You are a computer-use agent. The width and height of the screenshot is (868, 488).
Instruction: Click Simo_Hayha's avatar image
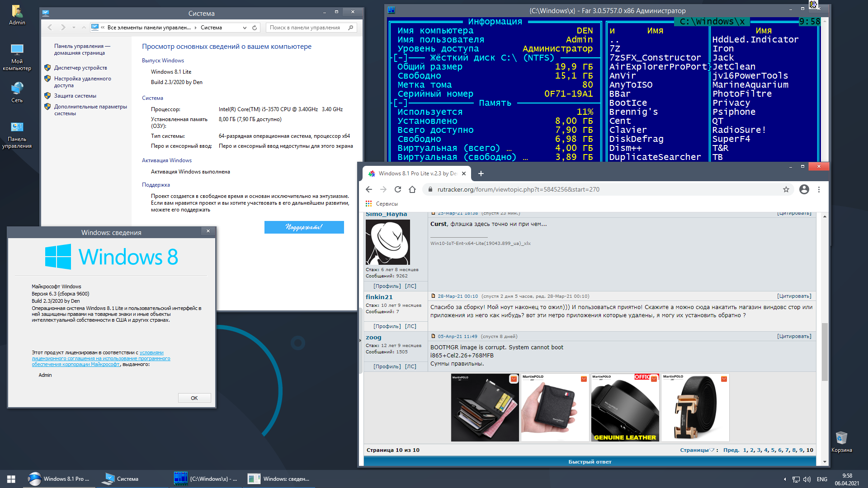pos(388,242)
